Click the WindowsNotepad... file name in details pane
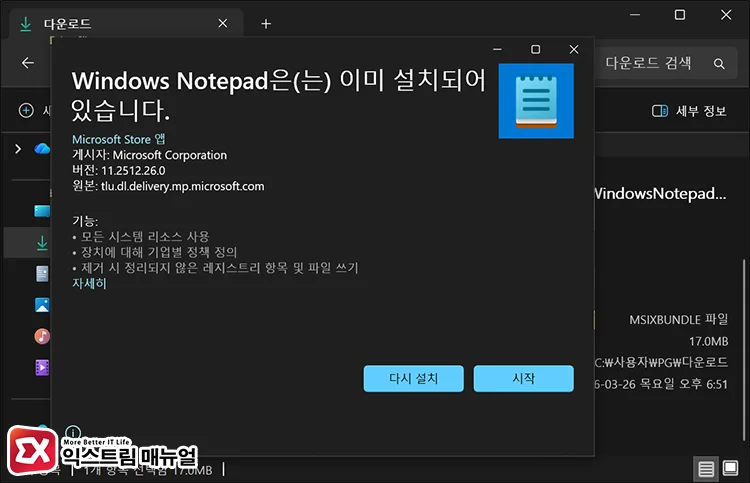The height and width of the screenshot is (483, 750). point(660,194)
